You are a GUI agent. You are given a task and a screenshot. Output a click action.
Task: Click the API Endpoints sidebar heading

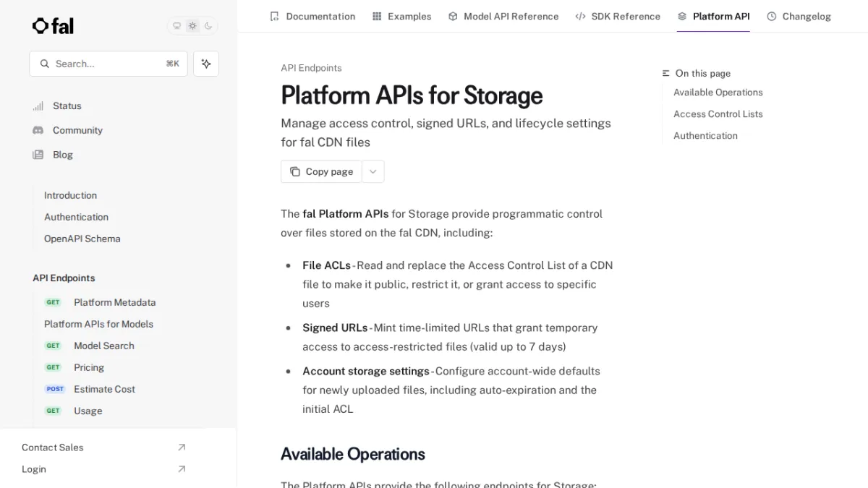coord(64,278)
